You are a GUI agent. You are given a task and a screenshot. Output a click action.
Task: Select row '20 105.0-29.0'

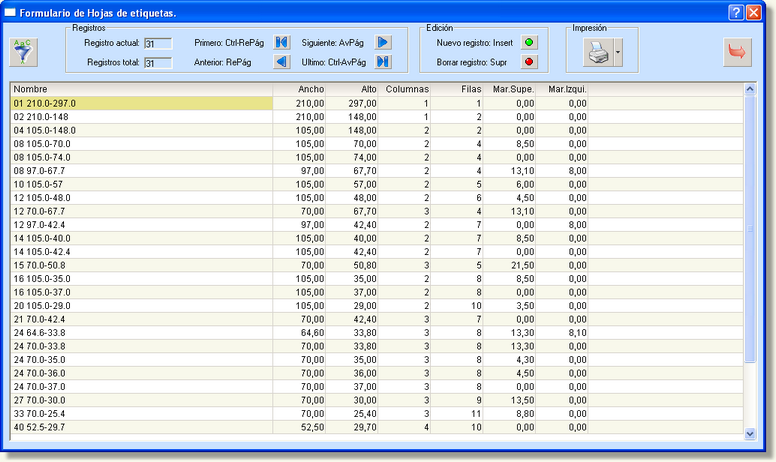(377, 306)
